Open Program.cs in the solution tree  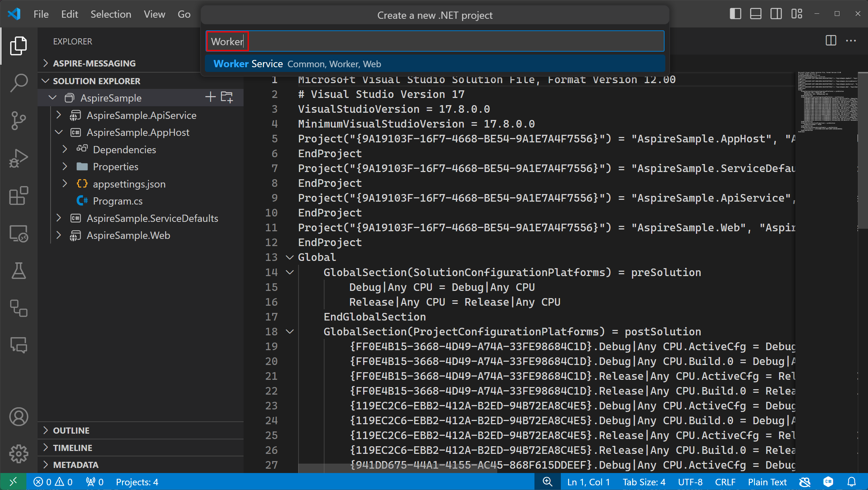(x=117, y=201)
